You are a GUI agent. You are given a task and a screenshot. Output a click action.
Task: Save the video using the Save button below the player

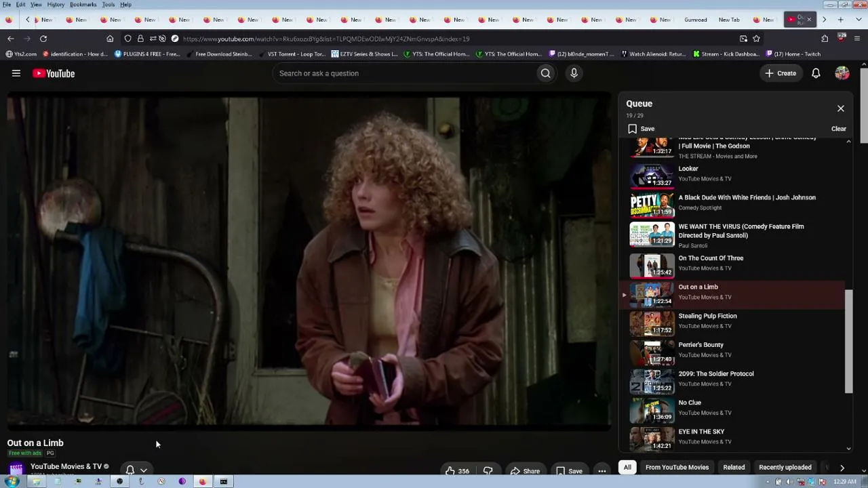tap(569, 471)
